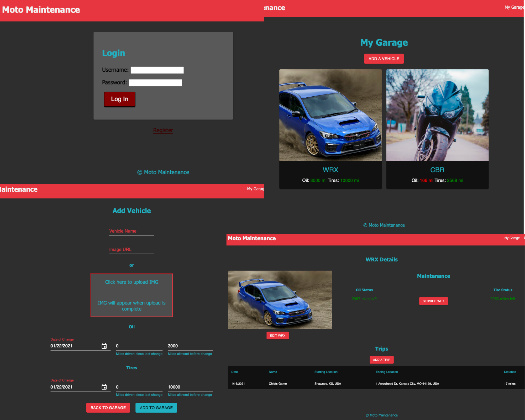This screenshot has height=420, width=525.
Task: Open the WRX car thumbnail in My Garage
Action: [330, 115]
